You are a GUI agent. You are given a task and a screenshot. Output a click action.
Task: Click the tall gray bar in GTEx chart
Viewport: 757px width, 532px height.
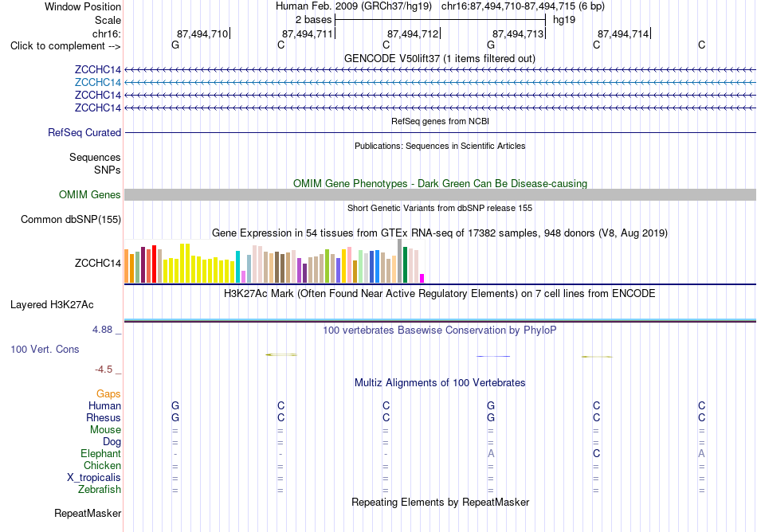click(x=400, y=261)
